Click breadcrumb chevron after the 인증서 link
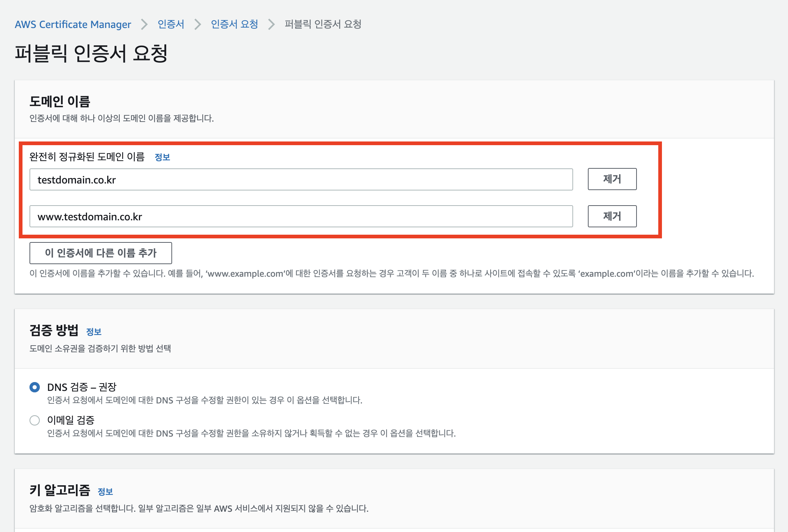Image resolution: width=788 pixels, height=532 pixels. point(198,24)
